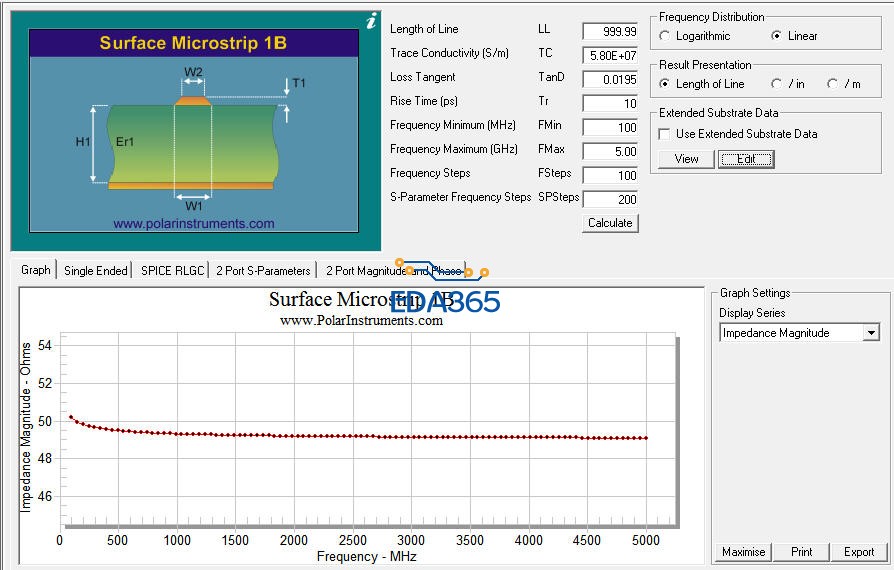Choose Length of Line result presentation

tap(664, 84)
